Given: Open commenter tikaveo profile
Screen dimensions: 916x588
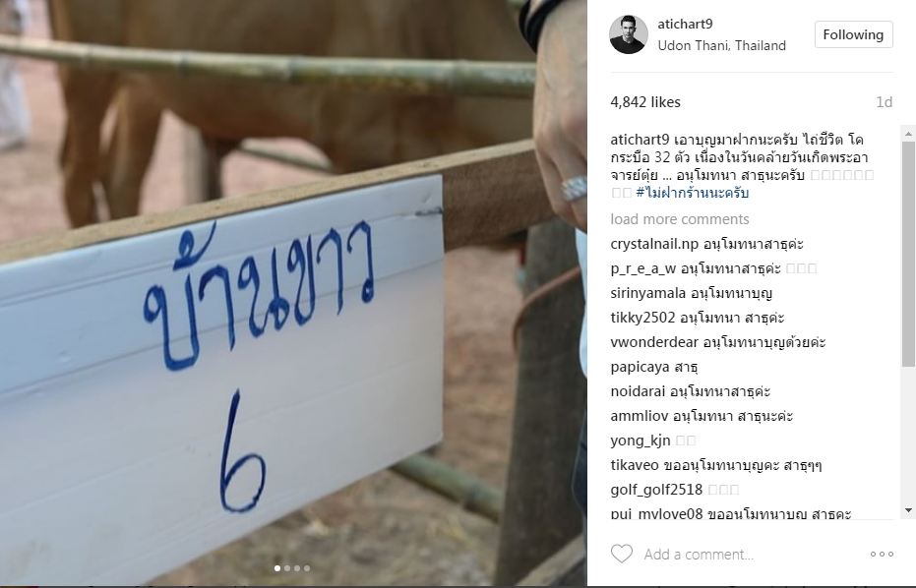Looking at the screenshot, I should [x=635, y=465].
